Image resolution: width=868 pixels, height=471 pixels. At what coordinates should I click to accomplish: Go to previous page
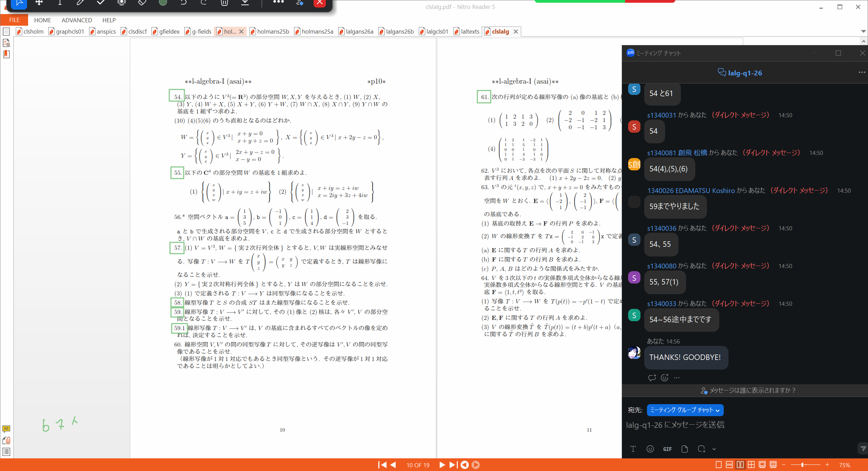tap(393, 465)
